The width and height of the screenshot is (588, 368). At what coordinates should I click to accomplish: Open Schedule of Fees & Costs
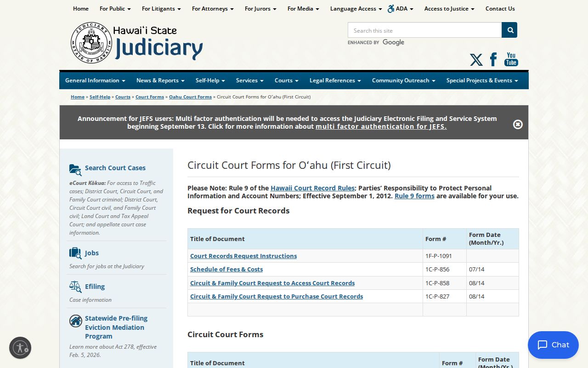click(226, 270)
